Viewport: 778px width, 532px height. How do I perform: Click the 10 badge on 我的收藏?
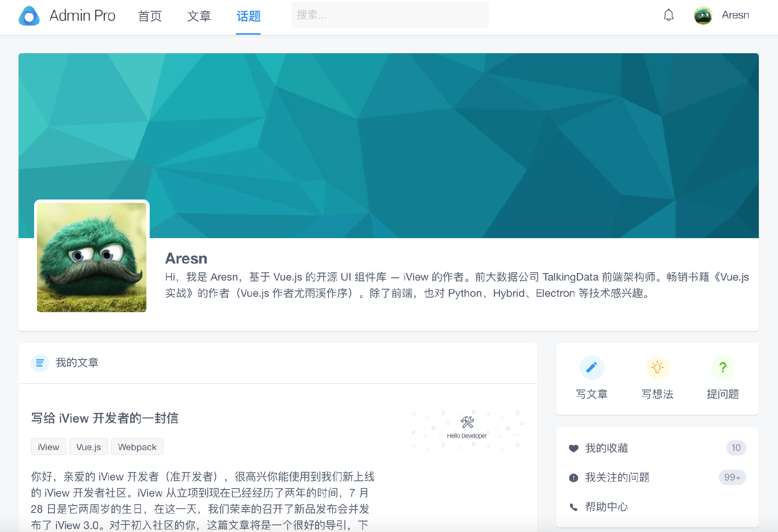pos(736,448)
